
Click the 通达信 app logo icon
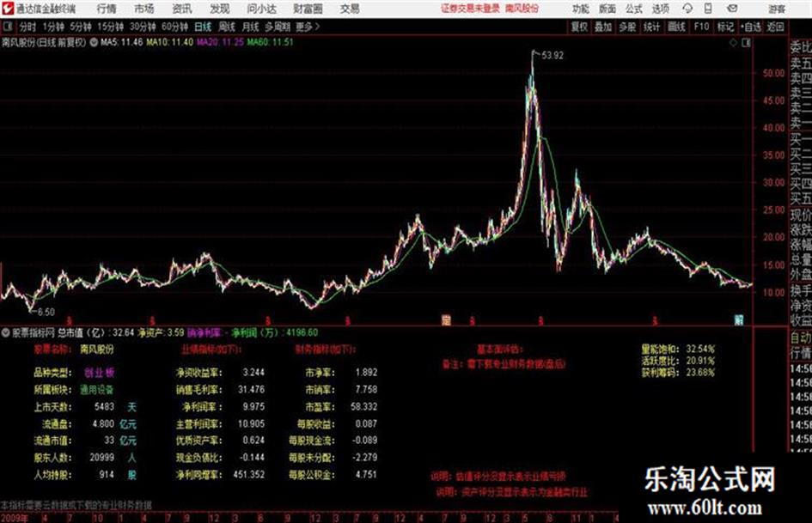(x=8, y=9)
